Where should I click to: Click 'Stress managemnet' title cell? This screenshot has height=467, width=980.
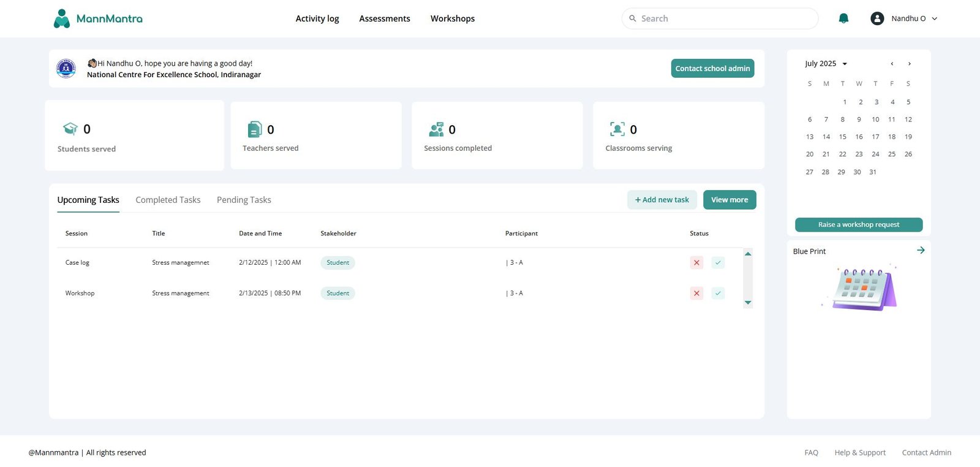(x=181, y=262)
